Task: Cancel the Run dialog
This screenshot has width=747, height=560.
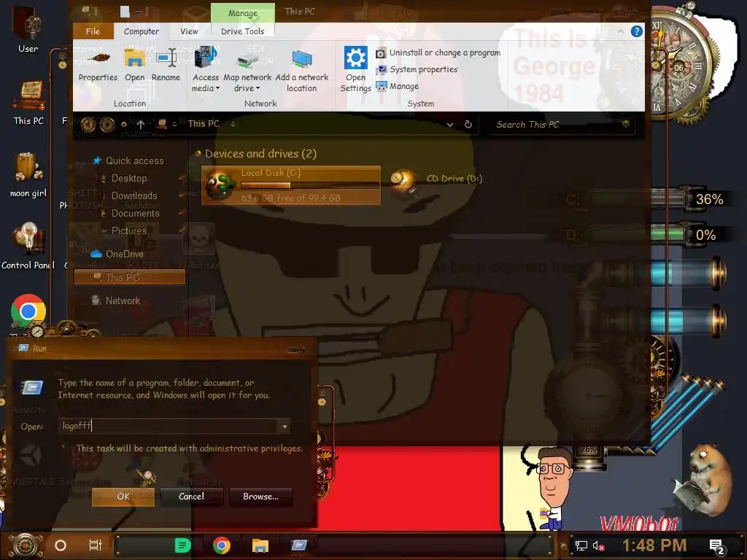Action: tap(192, 497)
